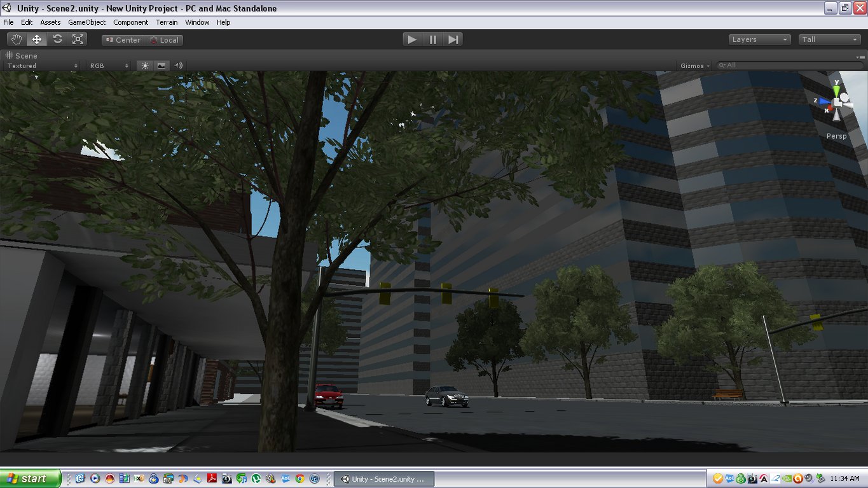Open the Layers dropdown
This screenshot has width=868, height=488.
pos(759,39)
